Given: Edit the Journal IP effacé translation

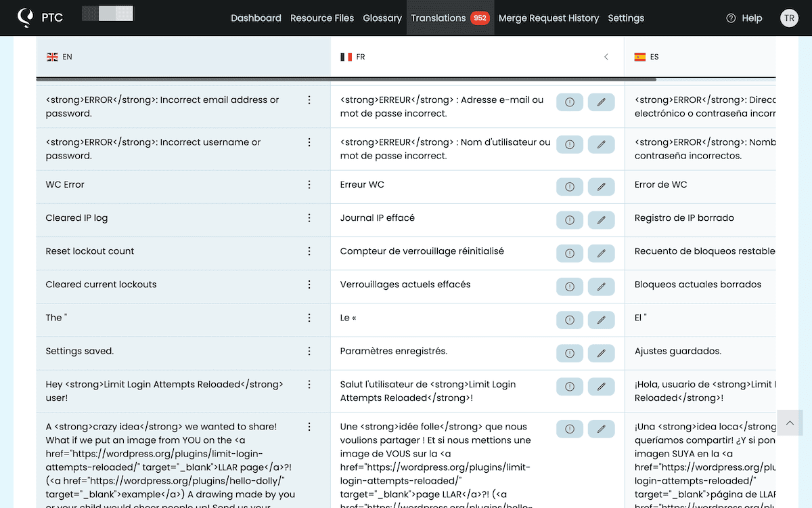Looking at the screenshot, I should tap(601, 220).
